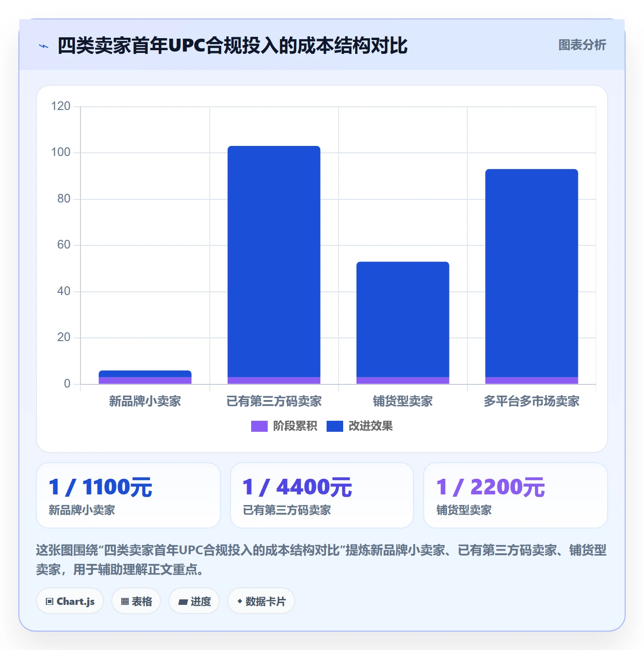Screen dimensions: 644x650
Task: Select the Chart.js tag chip
Action: coord(70,601)
